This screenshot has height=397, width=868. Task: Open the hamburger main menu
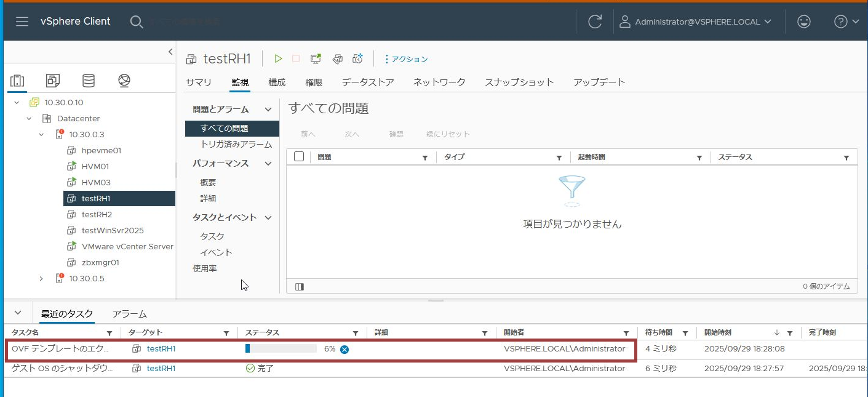(22, 22)
